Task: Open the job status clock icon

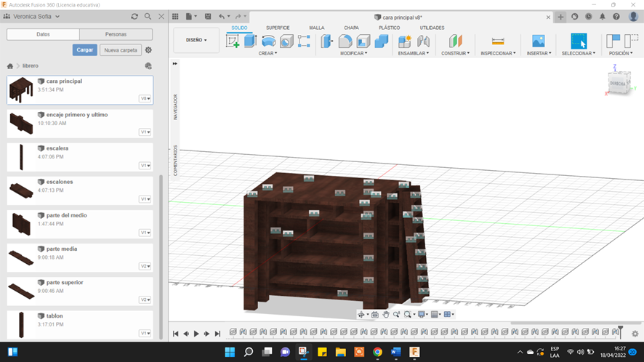Action: 589,17
